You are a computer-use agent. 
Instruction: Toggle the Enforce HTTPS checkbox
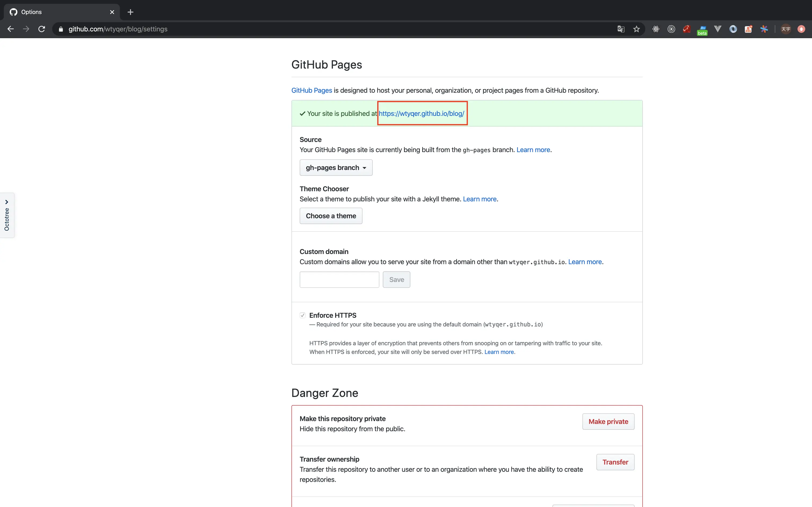[x=302, y=315]
